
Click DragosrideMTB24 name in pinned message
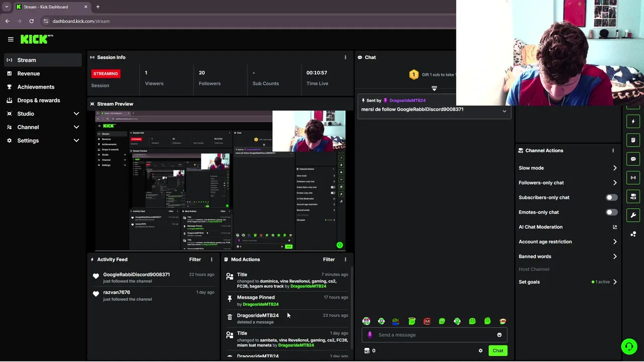click(x=407, y=101)
